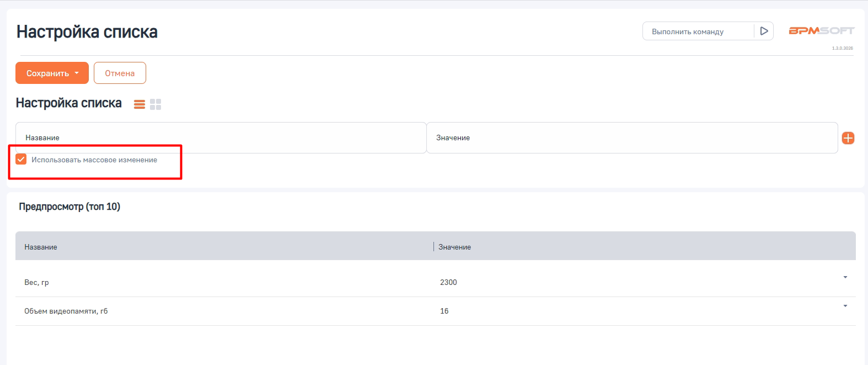Image resolution: width=868 pixels, height=365 pixels.
Task: Open Сохранить button dropdown arrow
Action: coord(77,73)
